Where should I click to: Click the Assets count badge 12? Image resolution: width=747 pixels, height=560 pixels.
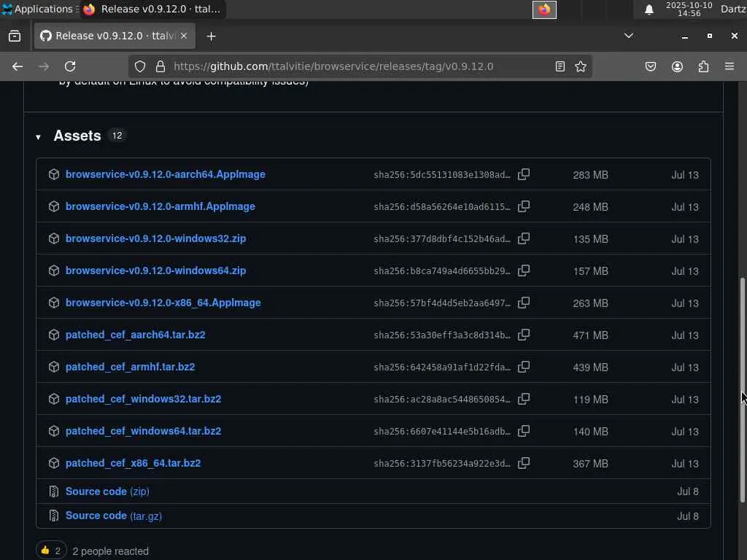[x=117, y=136]
